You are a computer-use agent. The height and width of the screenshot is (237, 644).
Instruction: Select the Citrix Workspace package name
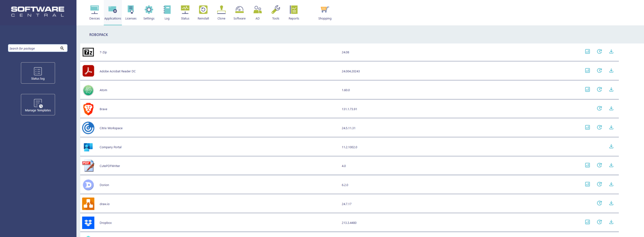point(111,128)
